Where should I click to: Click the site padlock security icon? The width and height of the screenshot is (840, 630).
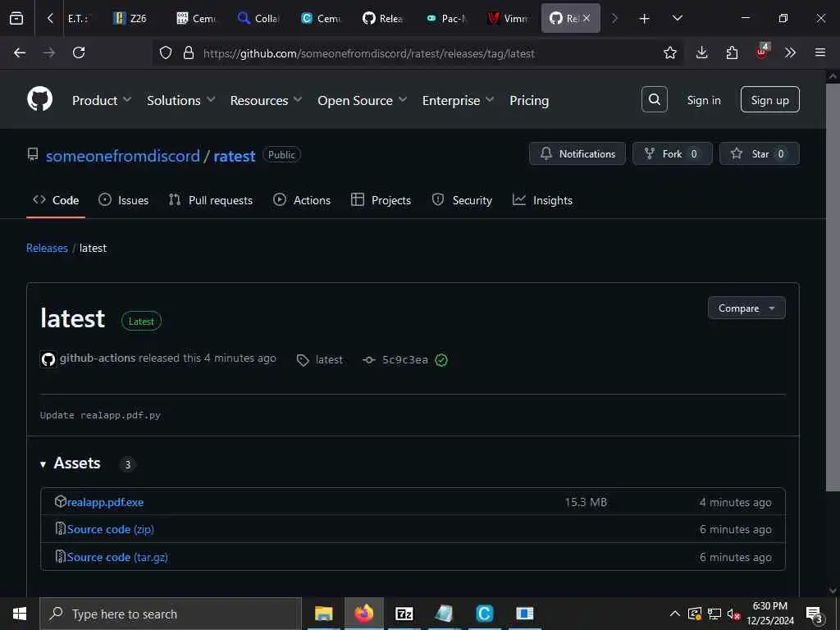[x=189, y=52]
